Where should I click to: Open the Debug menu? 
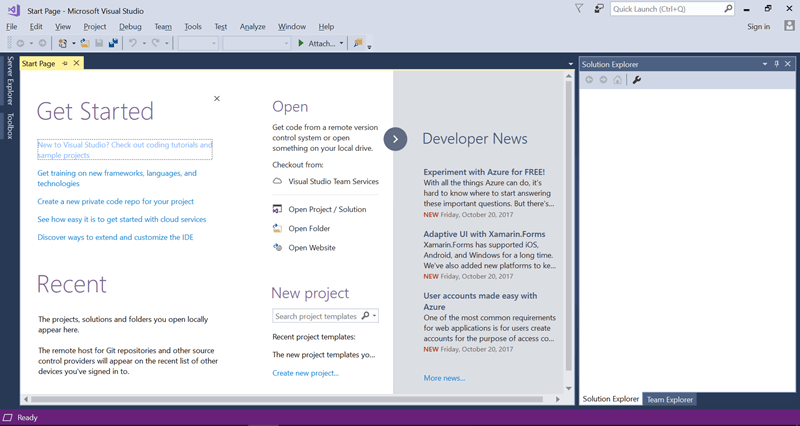[129, 26]
